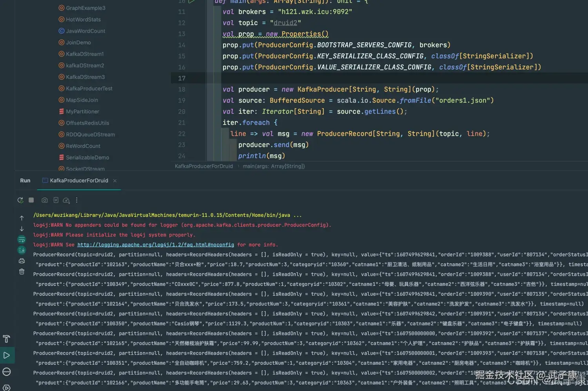Open the Build tool window hammer icon

pos(7,339)
